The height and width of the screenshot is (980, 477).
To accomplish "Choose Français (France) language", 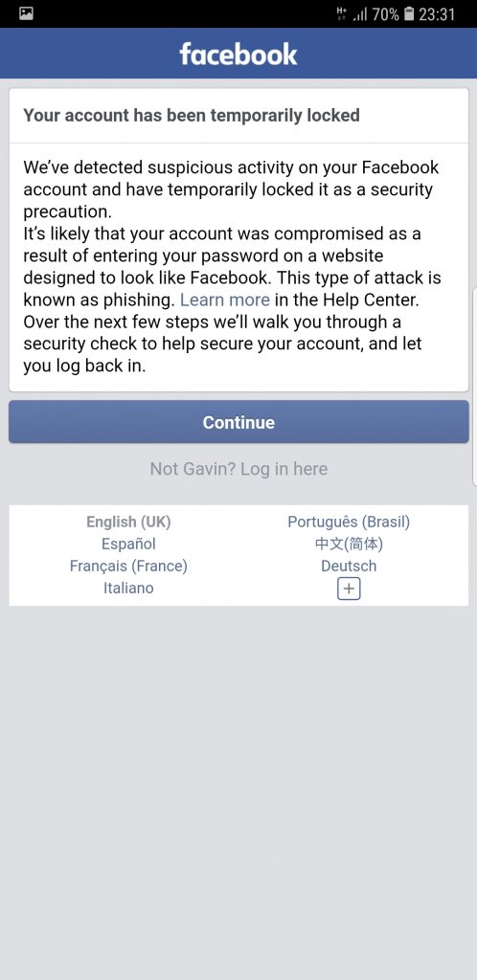I will (x=128, y=566).
